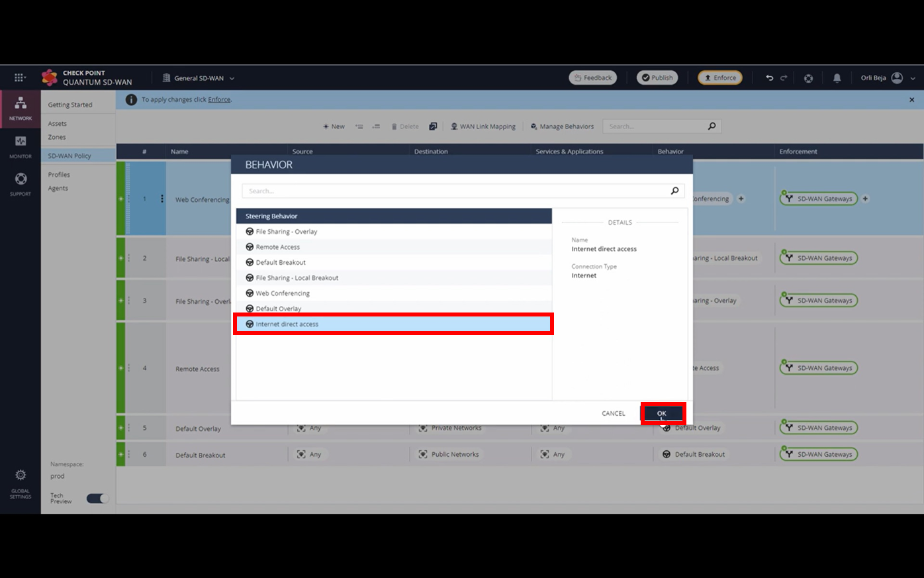This screenshot has height=578, width=924.
Task: Click the add rule below icon
Action: [x=375, y=126]
